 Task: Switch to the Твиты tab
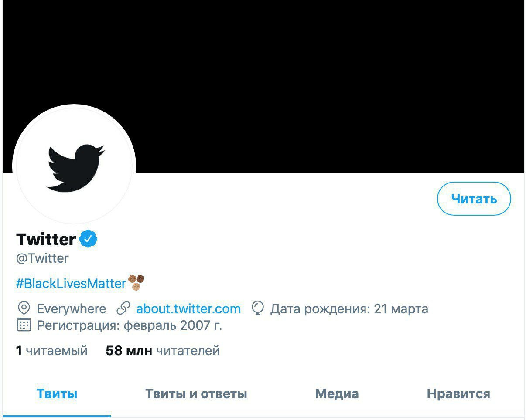point(57,394)
